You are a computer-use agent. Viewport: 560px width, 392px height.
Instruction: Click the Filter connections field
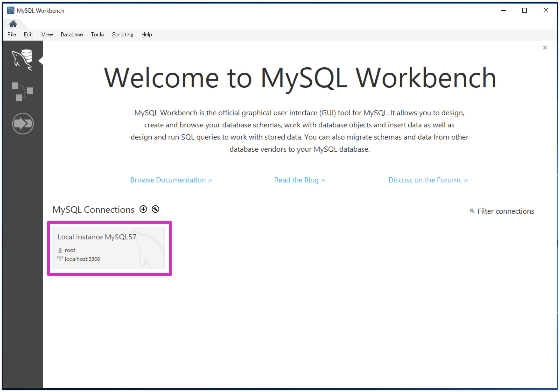(x=506, y=211)
